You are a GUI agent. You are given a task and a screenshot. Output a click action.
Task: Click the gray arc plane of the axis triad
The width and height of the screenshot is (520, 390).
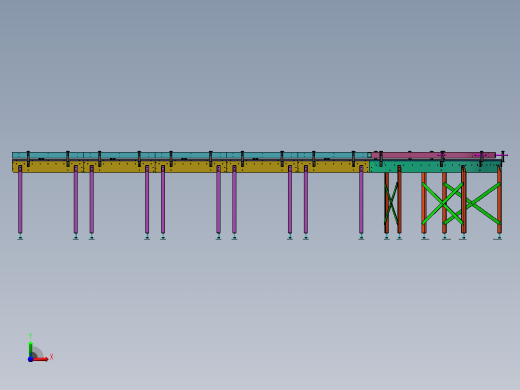37,353
